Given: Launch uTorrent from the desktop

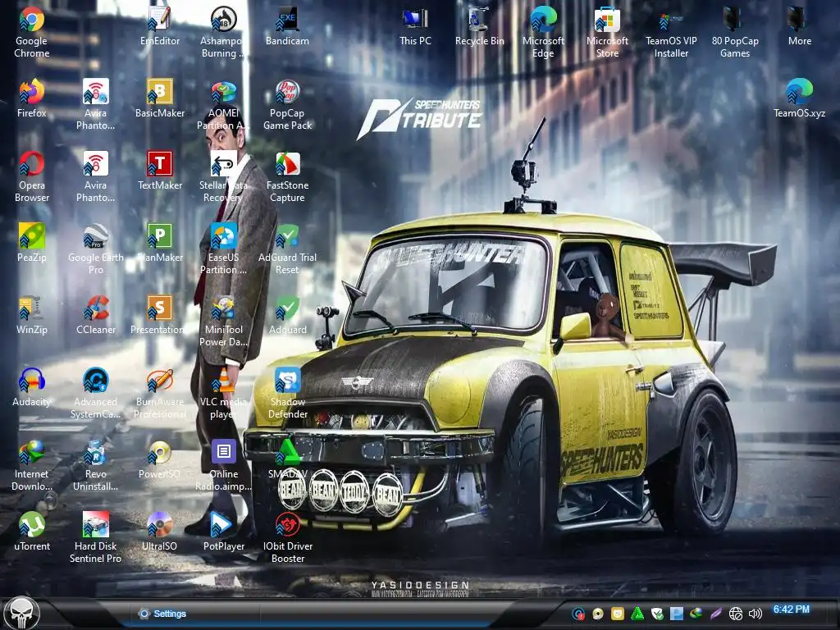Looking at the screenshot, I should tap(32, 531).
